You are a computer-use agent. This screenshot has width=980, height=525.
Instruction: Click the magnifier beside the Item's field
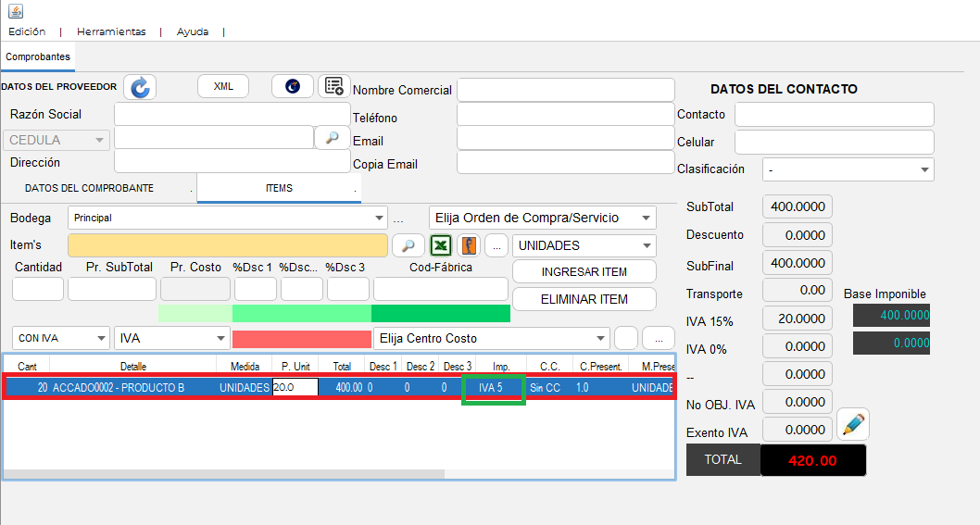[408, 245]
